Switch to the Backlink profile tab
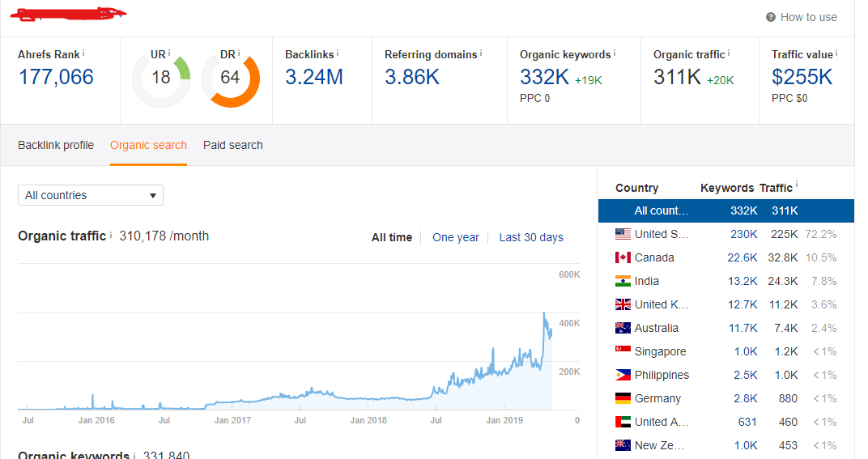868x459 pixels. point(56,145)
